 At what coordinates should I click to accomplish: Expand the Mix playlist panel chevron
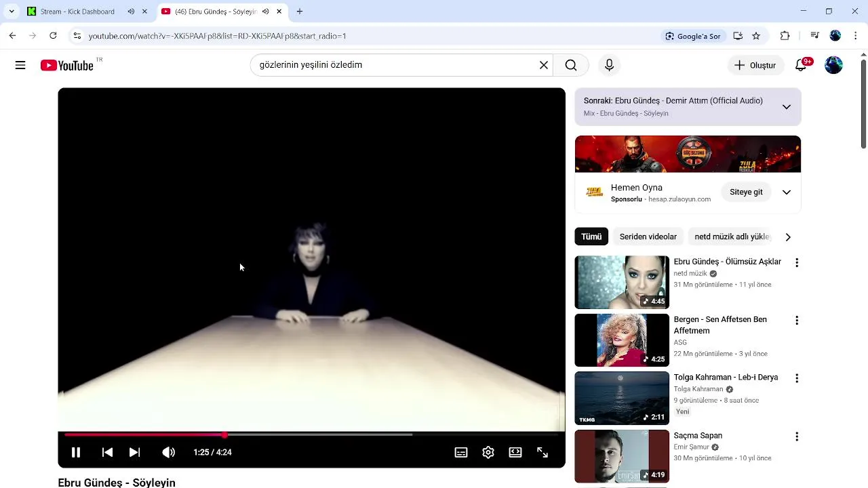(x=787, y=106)
